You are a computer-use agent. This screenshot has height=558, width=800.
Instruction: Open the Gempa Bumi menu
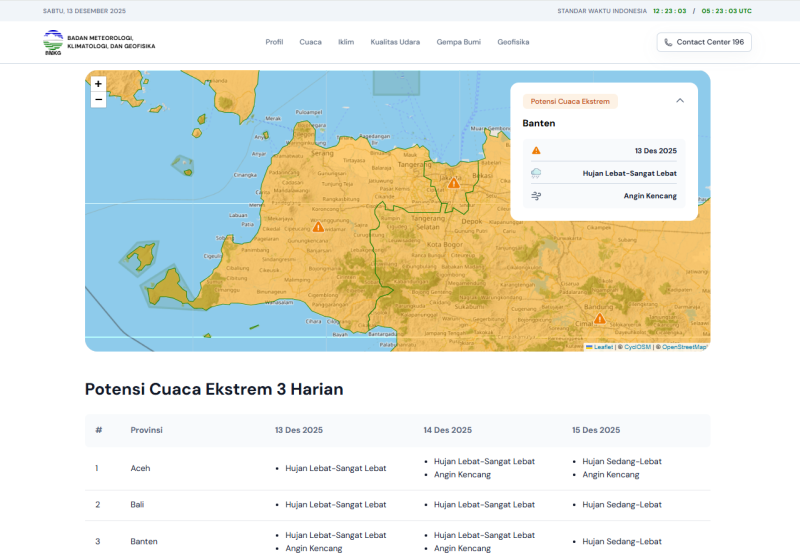pos(459,42)
